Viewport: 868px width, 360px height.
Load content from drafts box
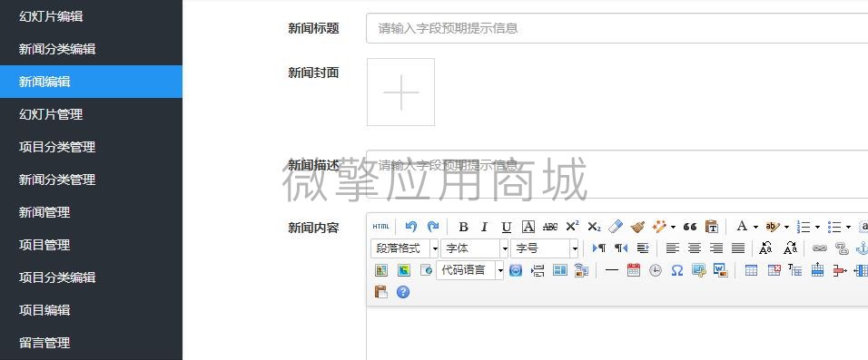(x=380, y=292)
